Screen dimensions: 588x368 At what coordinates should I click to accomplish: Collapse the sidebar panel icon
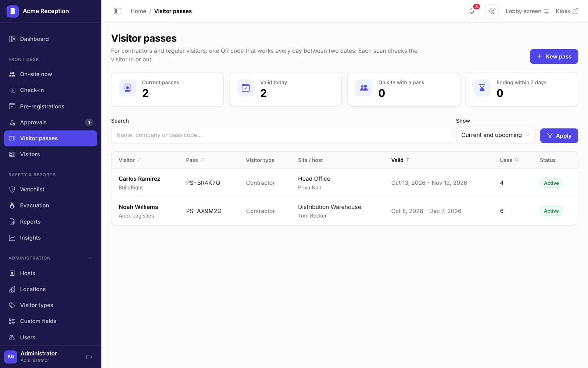pyautogui.click(x=118, y=11)
